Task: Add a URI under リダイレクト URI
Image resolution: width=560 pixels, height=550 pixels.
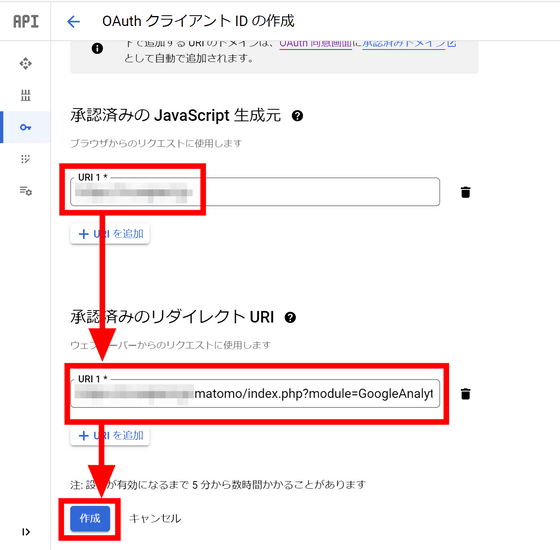Action: pos(110,435)
